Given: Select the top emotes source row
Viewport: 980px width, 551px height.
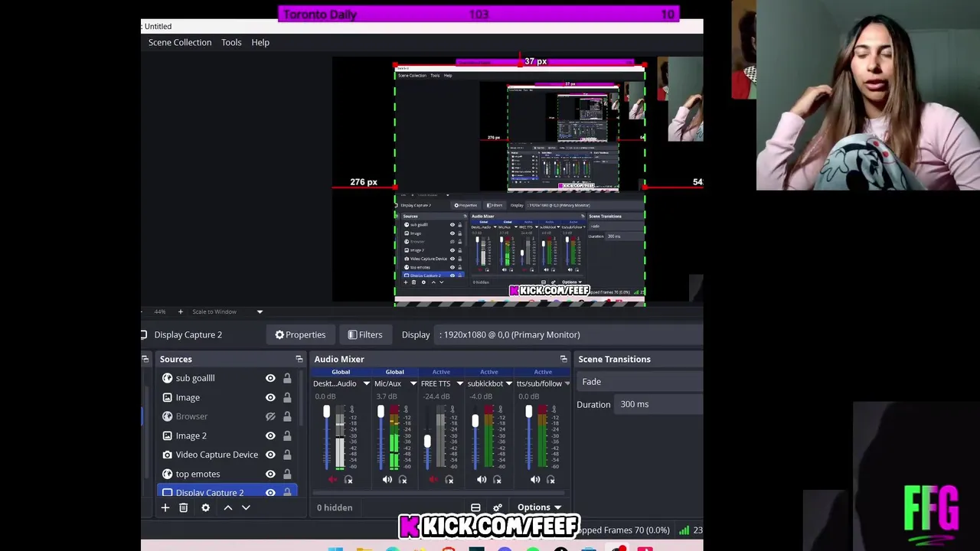Looking at the screenshot, I should 227,474.
